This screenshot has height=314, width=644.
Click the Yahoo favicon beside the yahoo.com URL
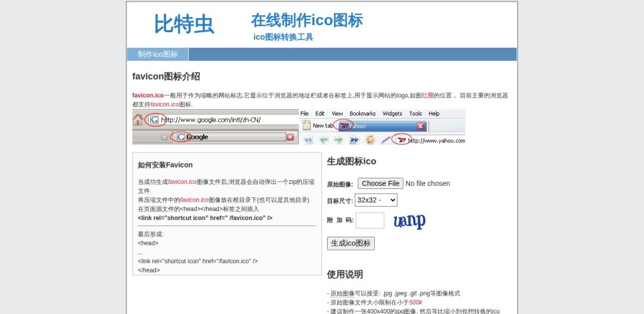402,139
